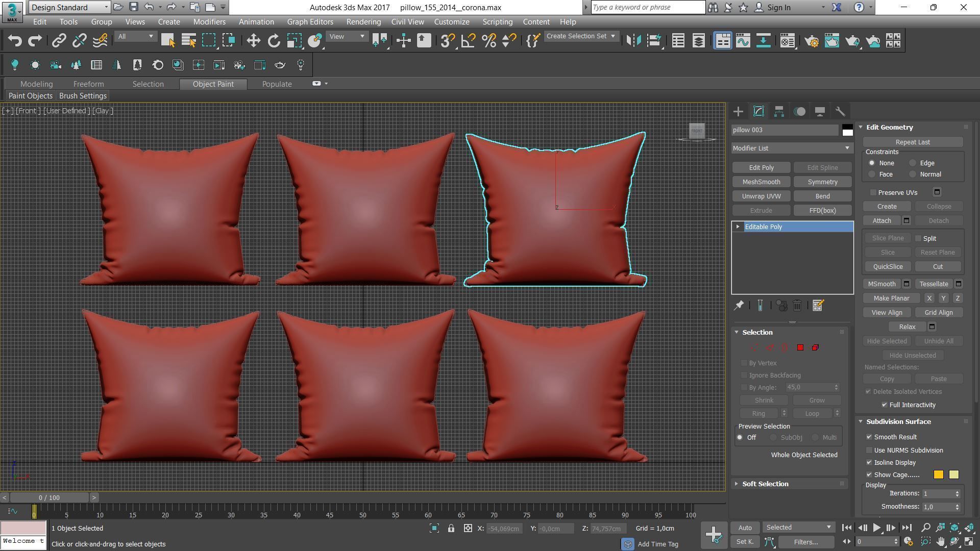Toggle Full Interactivity checkbox
980x551 pixels.
[x=885, y=405]
